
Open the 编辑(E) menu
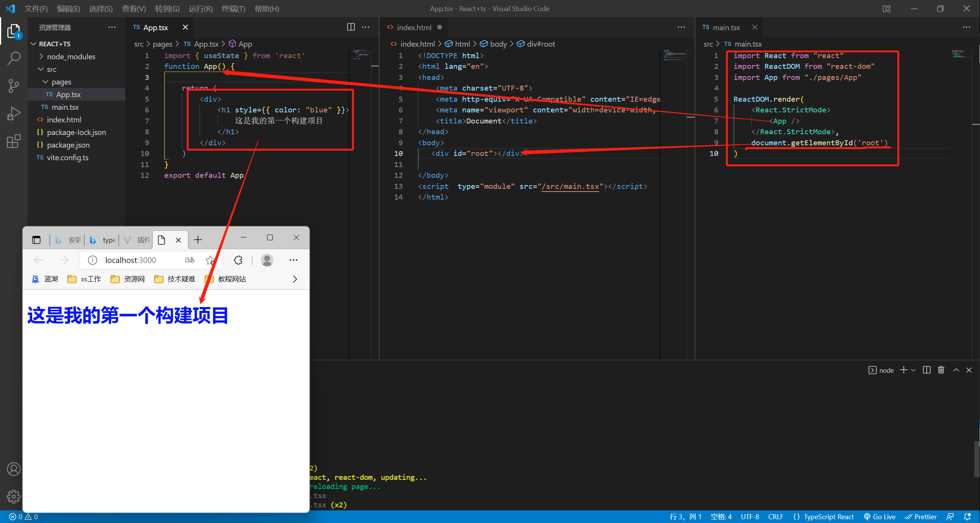(x=68, y=8)
